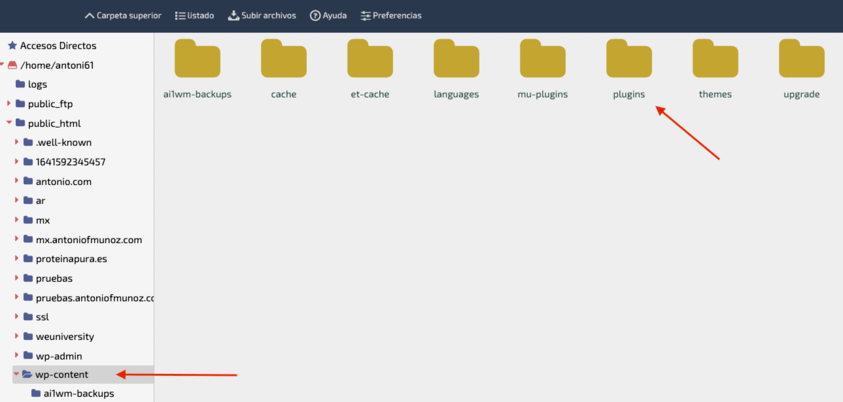
Task: Open the themes folder icon
Action: tap(715, 58)
